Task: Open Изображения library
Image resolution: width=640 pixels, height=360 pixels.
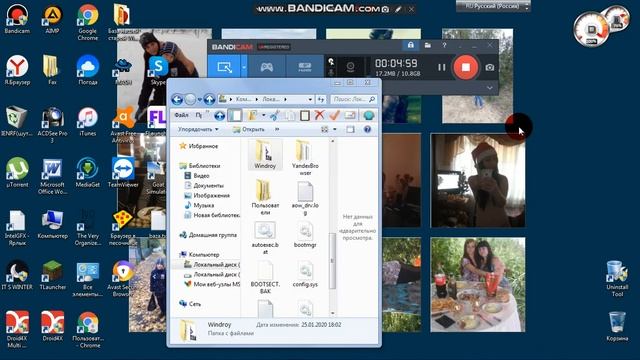Action: pyautogui.click(x=207, y=195)
